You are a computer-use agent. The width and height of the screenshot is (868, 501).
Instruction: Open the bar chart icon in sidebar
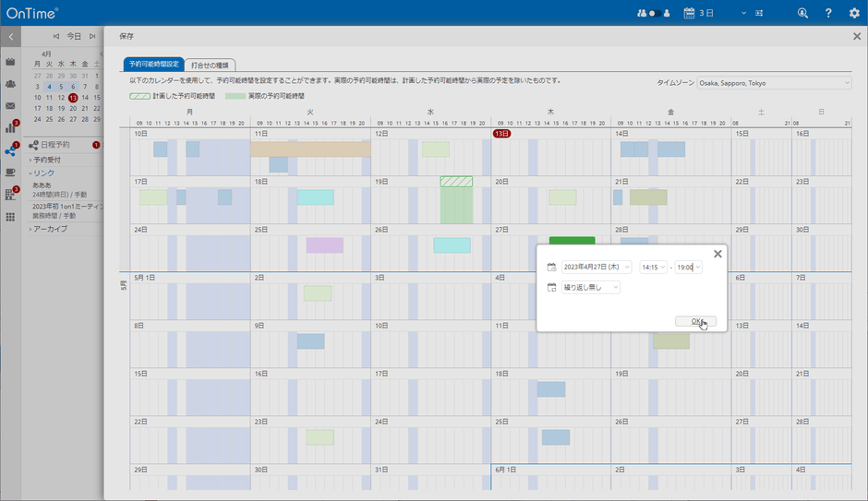10,128
